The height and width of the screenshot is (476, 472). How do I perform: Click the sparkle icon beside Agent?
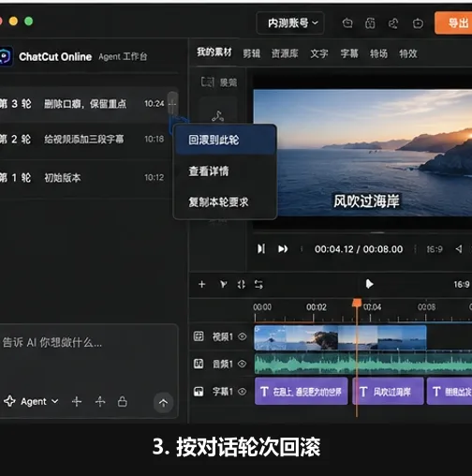point(9,401)
